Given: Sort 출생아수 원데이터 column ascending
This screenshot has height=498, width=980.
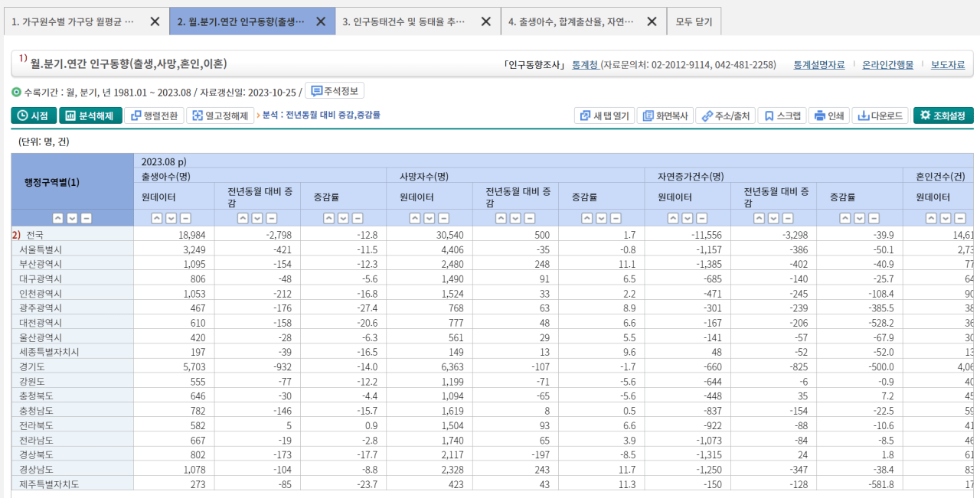Looking at the screenshot, I should pos(157,218).
